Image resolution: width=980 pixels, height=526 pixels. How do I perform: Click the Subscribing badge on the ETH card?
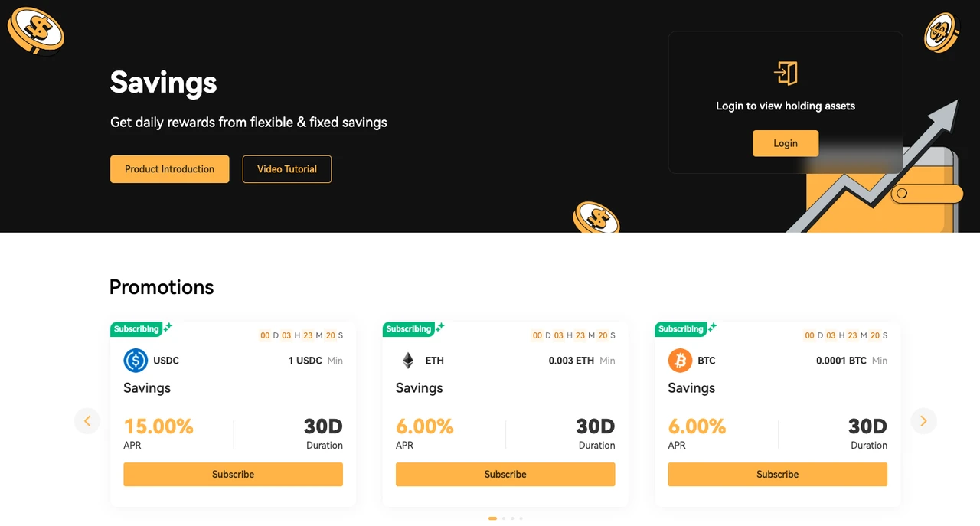click(x=409, y=329)
